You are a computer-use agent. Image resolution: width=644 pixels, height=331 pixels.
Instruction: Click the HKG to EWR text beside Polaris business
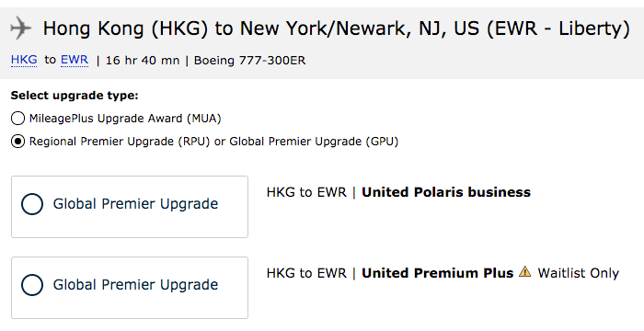[x=306, y=192]
